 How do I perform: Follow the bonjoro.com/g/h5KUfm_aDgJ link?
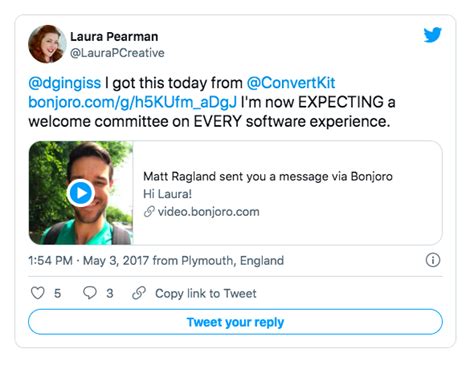click(x=133, y=102)
